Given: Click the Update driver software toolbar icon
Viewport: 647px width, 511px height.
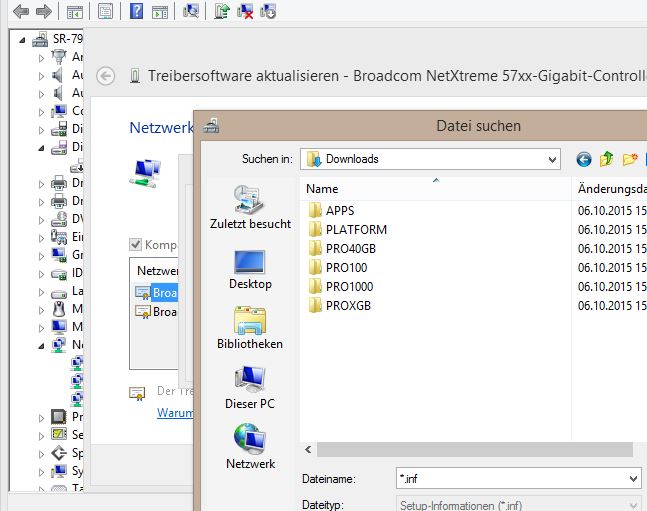Looking at the screenshot, I should [222, 11].
